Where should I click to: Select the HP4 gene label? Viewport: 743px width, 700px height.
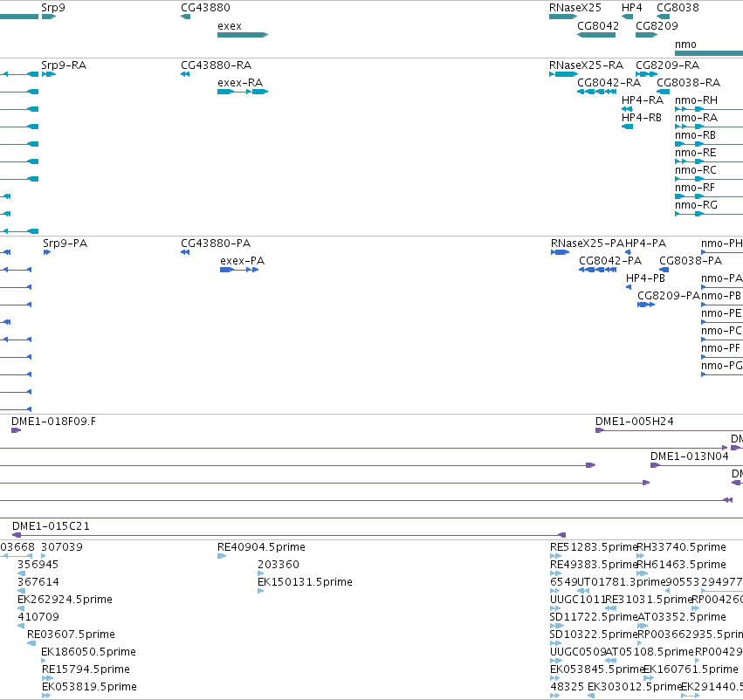pos(631,8)
